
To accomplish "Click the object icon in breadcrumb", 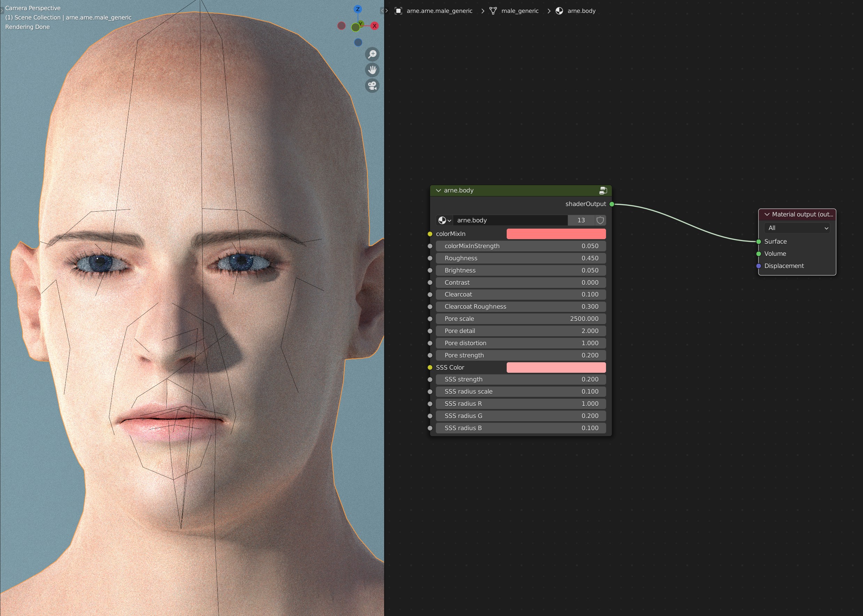I will tap(398, 11).
